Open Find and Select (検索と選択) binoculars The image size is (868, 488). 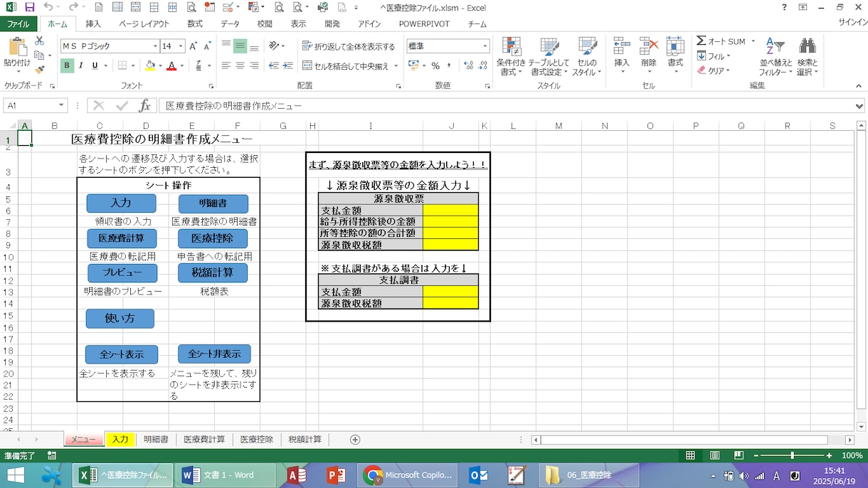click(x=807, y=57)
